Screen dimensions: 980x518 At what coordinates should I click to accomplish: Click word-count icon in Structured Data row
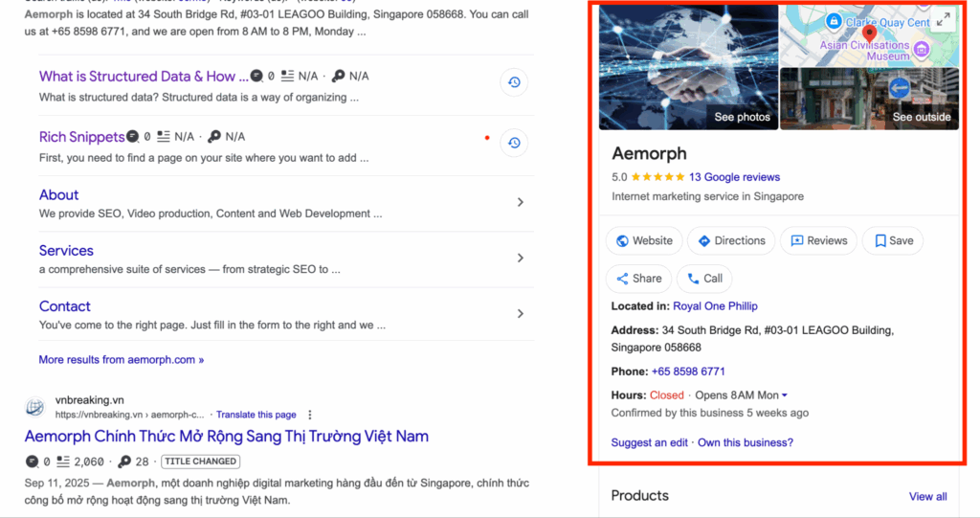pyautogui.click(x=287, y=76)
